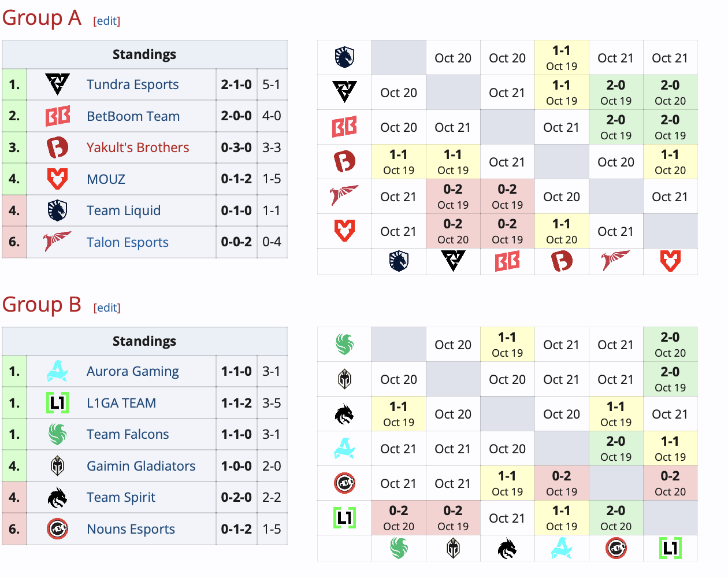Open the Tundra Esports team page
Image resolution: width=728 pixels, height=577 pixels.
[x=132, y=84]
